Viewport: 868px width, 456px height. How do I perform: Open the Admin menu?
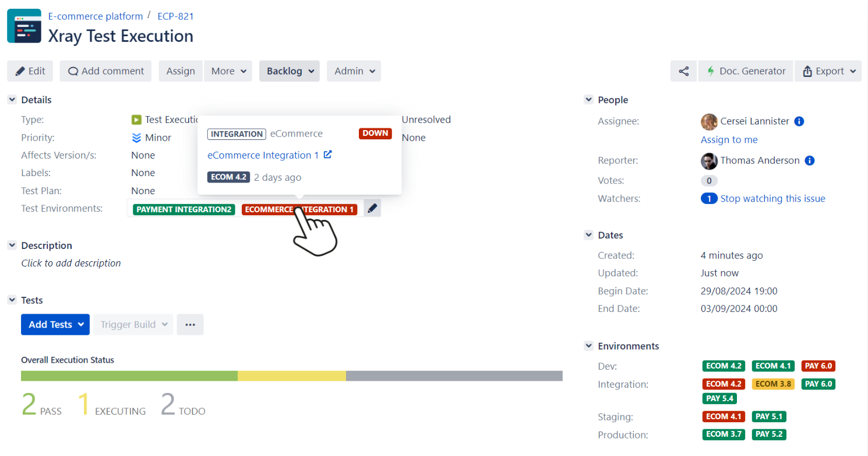354,71
